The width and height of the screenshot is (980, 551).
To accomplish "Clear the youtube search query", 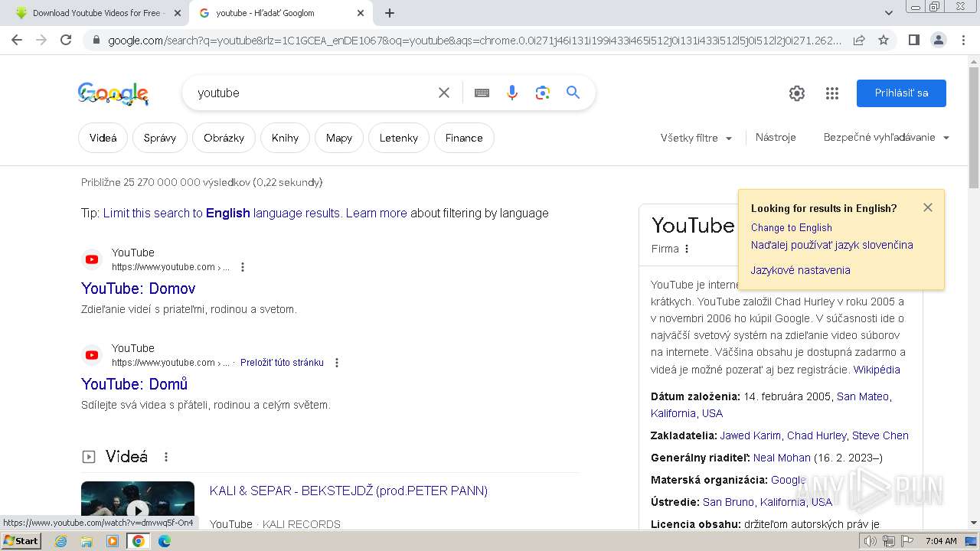I will pyautogui.click(x=444, y=93).
